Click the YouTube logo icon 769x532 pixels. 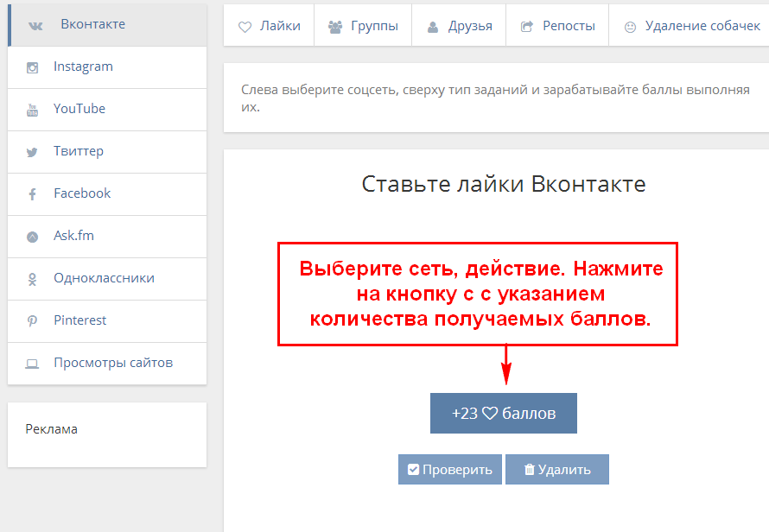point(32,110)
